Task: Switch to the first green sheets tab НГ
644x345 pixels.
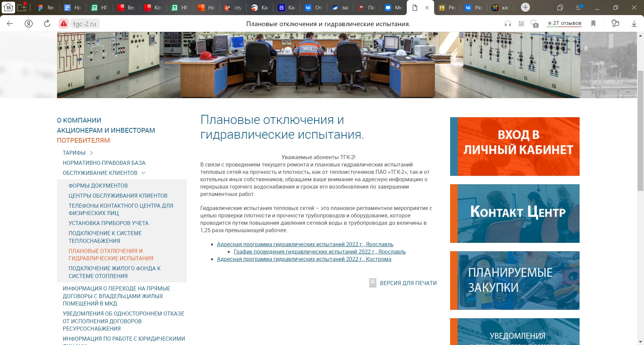Action: (x=99, y=7)
